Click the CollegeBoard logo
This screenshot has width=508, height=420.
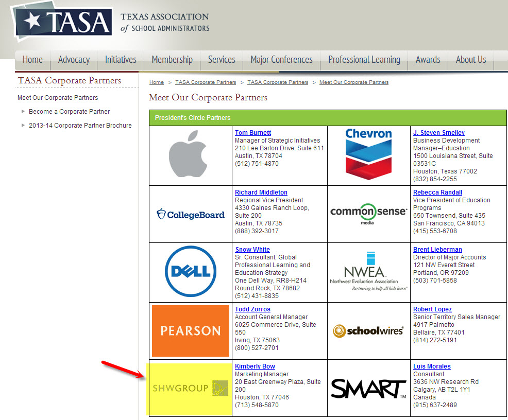pos(191,214)
